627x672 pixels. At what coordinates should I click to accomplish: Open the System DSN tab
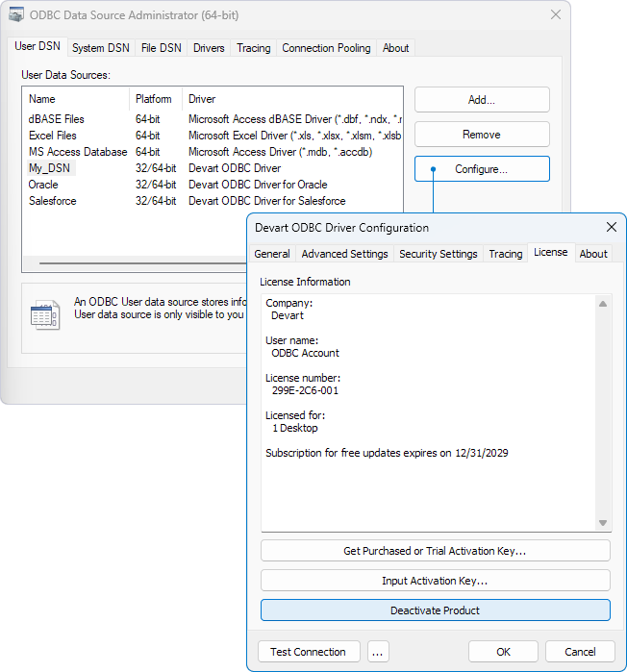101,48
